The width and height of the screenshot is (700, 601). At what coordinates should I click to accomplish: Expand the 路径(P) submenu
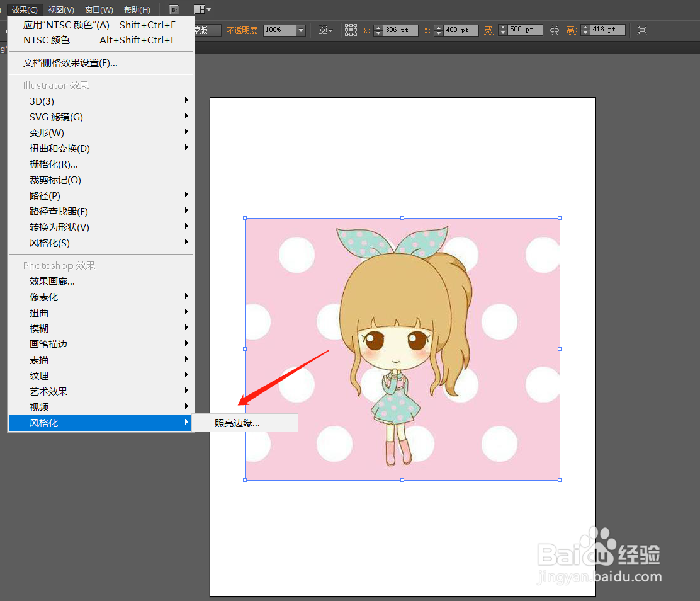101,196
